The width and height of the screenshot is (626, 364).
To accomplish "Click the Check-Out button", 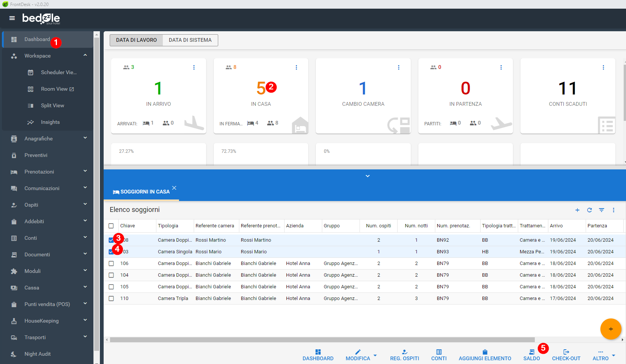I will (x=566, y=355).
